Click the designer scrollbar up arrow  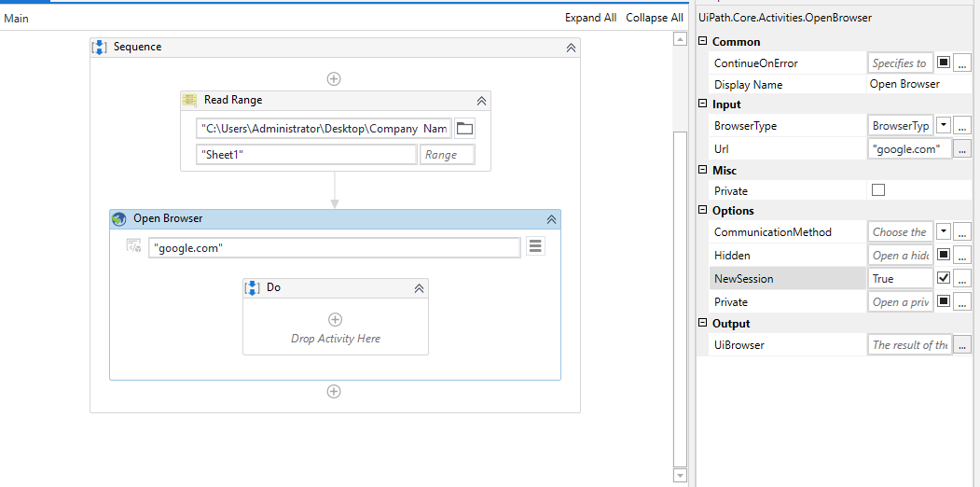click(x=680, y=39)
